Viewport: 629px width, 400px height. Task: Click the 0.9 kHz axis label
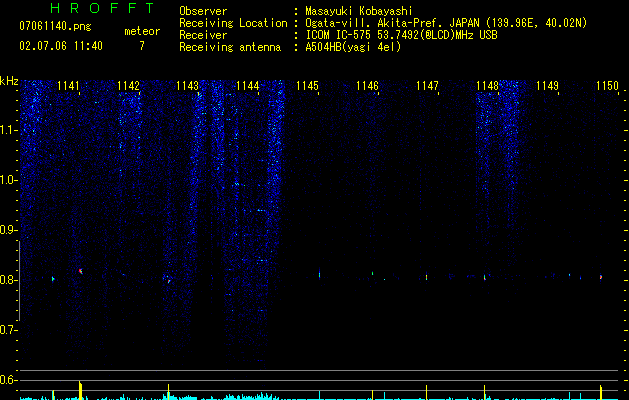point(9,230)
